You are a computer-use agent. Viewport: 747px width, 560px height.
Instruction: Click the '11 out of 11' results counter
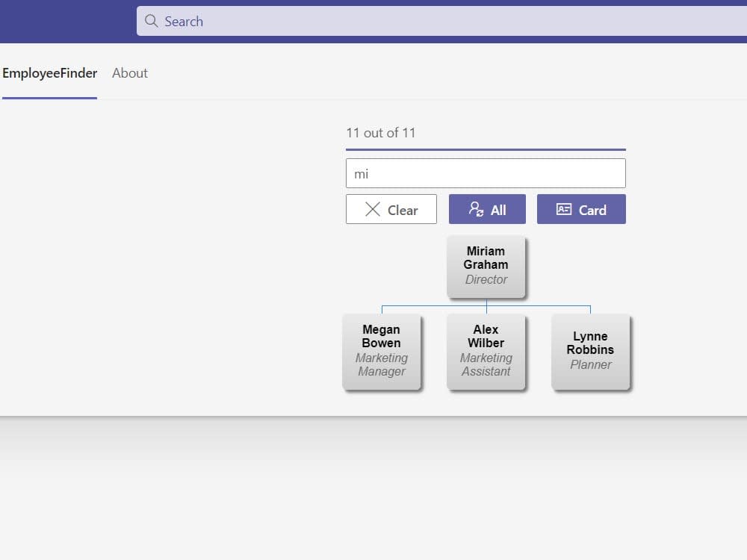(382, 132)
